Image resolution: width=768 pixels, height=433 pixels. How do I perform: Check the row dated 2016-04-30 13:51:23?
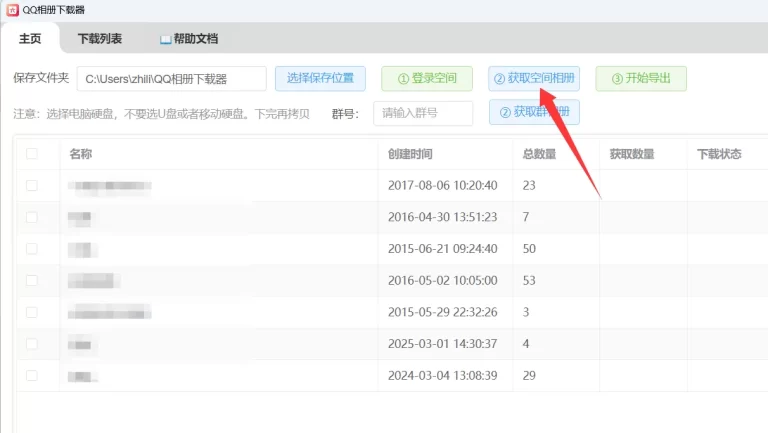pos(32,217)
